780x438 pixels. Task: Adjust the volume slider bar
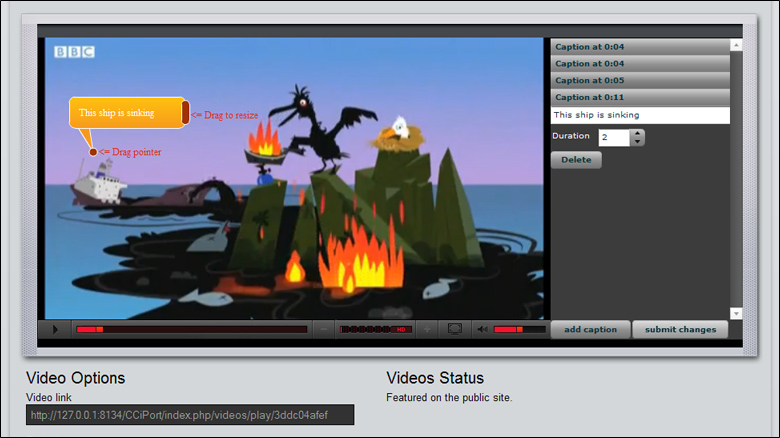[x=519, y=329]
